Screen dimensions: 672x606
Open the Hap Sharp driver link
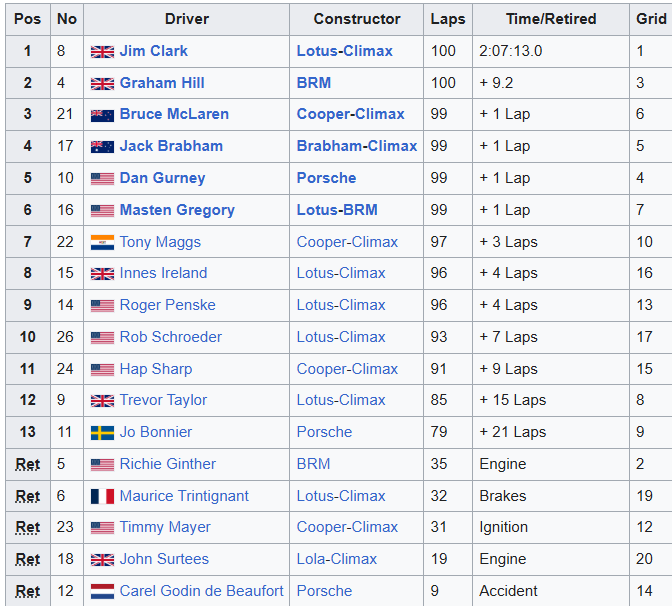tap(156, 369)
